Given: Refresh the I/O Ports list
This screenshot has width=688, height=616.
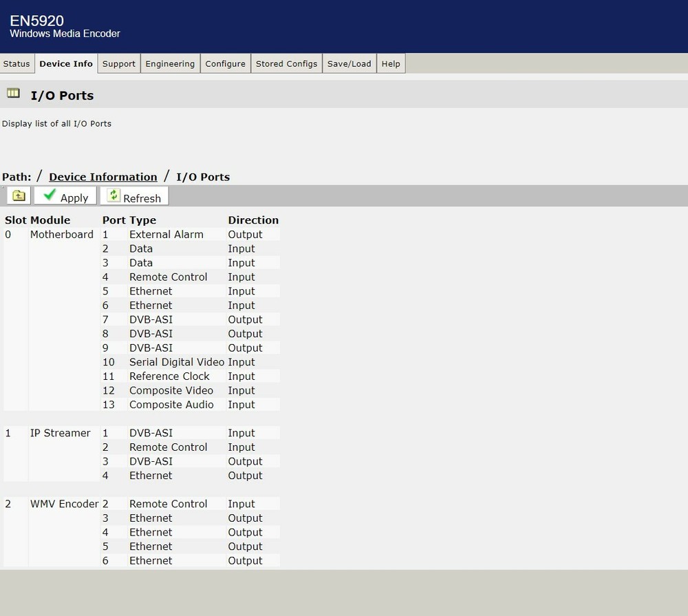Looking at the screenshot, I should 134,197.
